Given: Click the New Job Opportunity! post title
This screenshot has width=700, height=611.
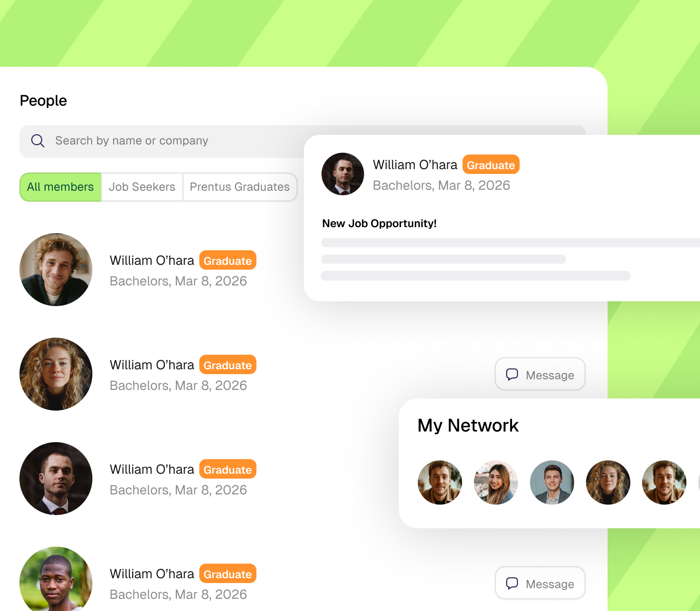Looking at the screenshot, I should [x=379, y=224].
